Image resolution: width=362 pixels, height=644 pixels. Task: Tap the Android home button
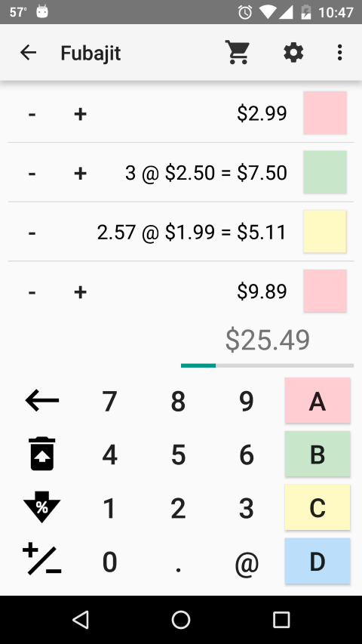click(181, 619)
